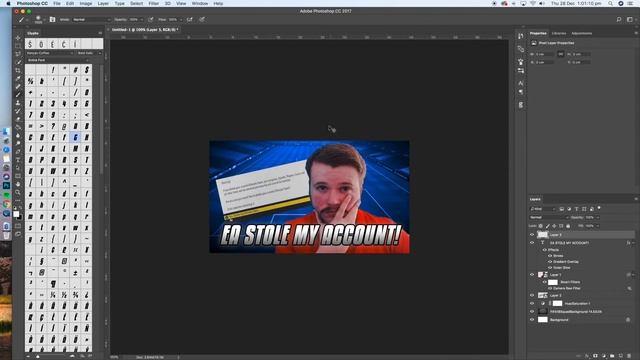
Task: Select the Eyedropper tool
Action: click(18, 78)
